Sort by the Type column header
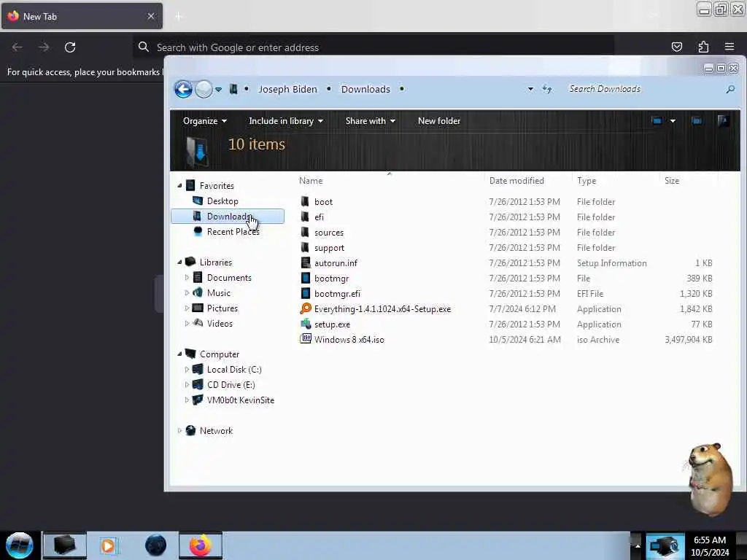 (586, 181)
